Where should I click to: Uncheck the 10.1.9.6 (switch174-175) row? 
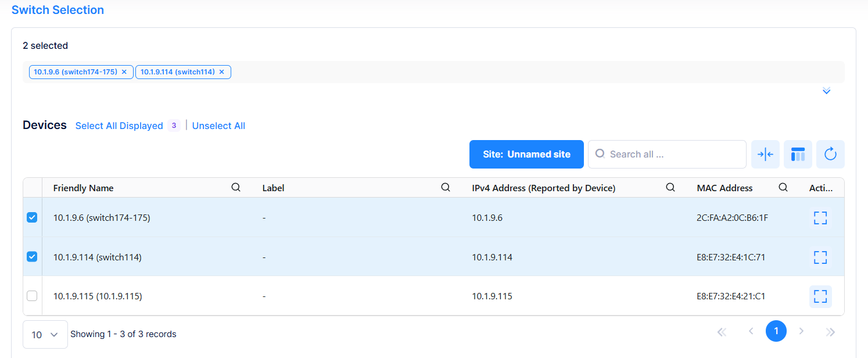coord(32,217)
